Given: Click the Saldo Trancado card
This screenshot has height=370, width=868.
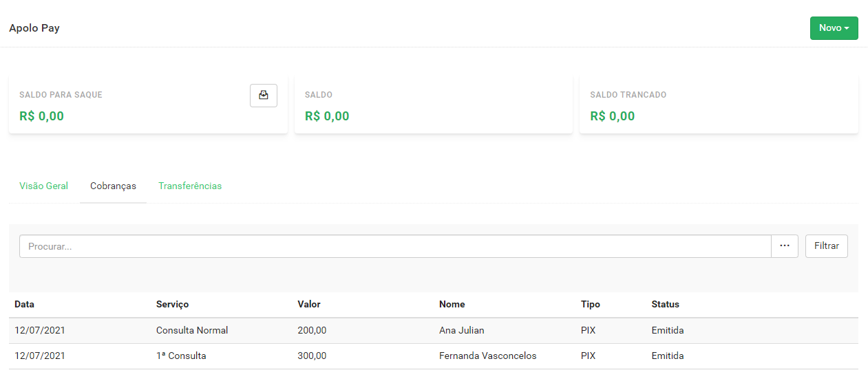Looking at the screenshot, I should point(719,105).
